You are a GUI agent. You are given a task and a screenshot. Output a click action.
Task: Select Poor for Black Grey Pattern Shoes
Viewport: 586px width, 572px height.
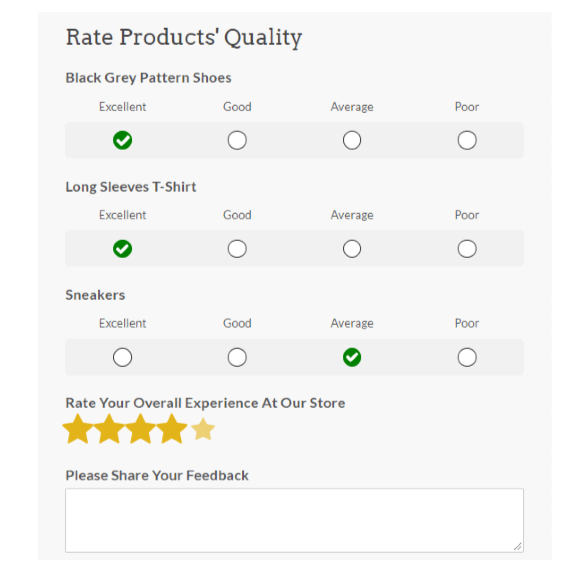(x=467, y=140)
